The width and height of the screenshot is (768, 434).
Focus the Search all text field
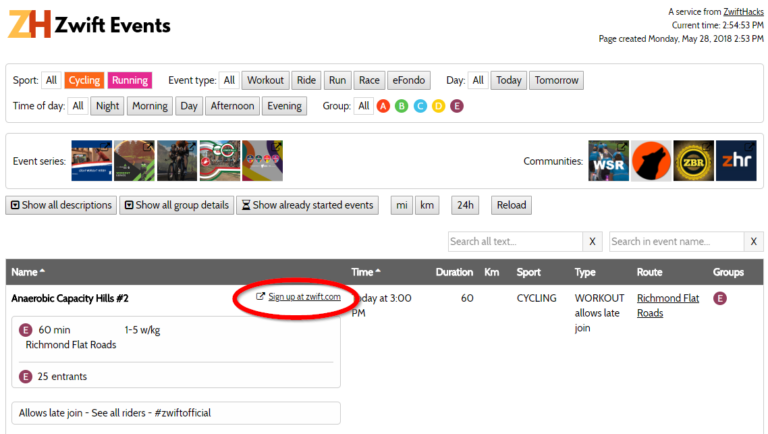click(515, 241)
